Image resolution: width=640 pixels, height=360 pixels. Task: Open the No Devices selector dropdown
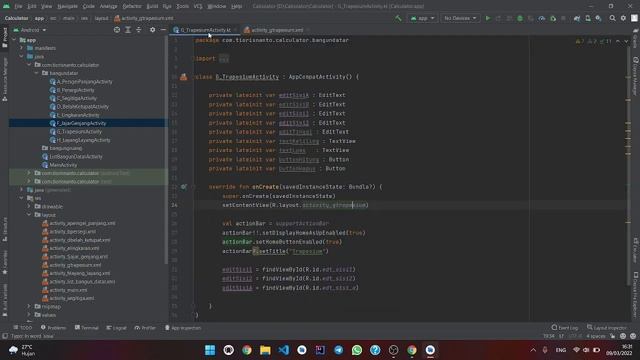460,18
